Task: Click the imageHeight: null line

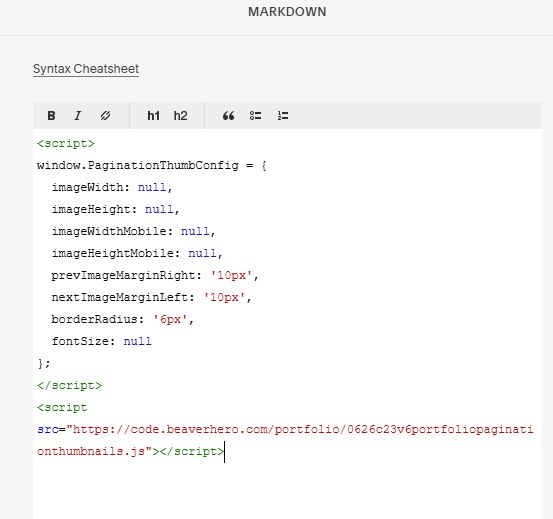Action: click(x=116, y=209)
